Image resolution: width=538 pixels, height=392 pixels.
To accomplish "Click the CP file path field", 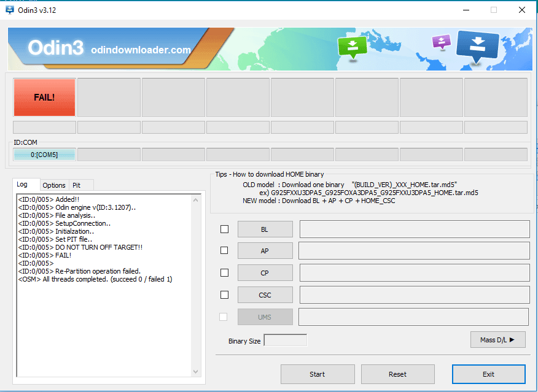I will point(415,273).
